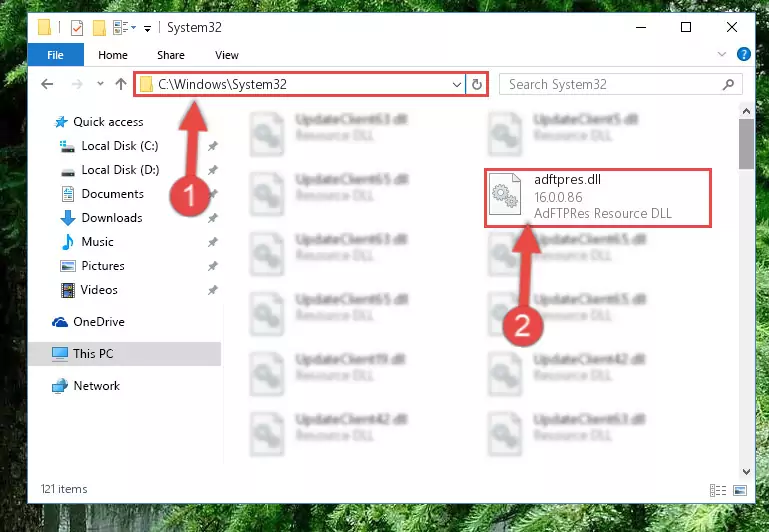Screen dimensions: 769x532
Task: Click the 16.0.0.86 version text
Action: click(x=558, y=197)
